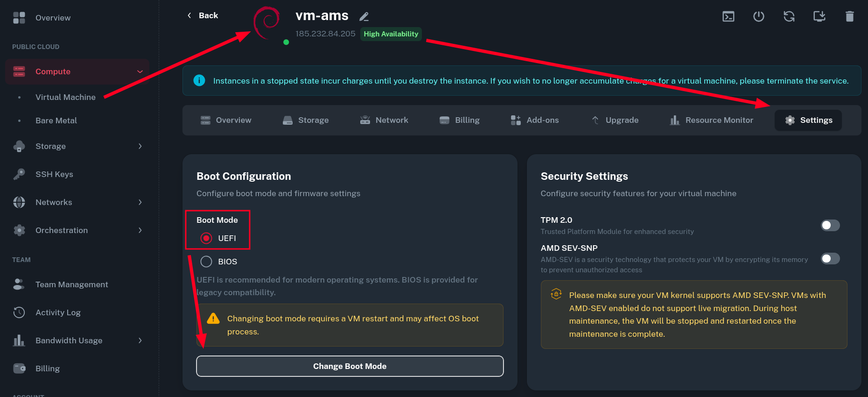Click the power icon for vm-ams

click(x=758, y=17)
